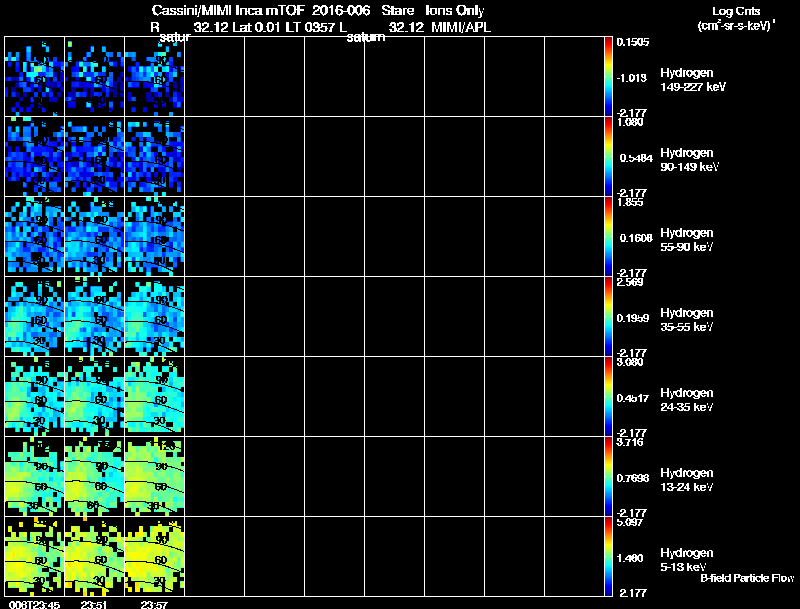Click the 35-55 keV image at 23:45
Viewport: 800px width, 609px height.
pos(35,317)
